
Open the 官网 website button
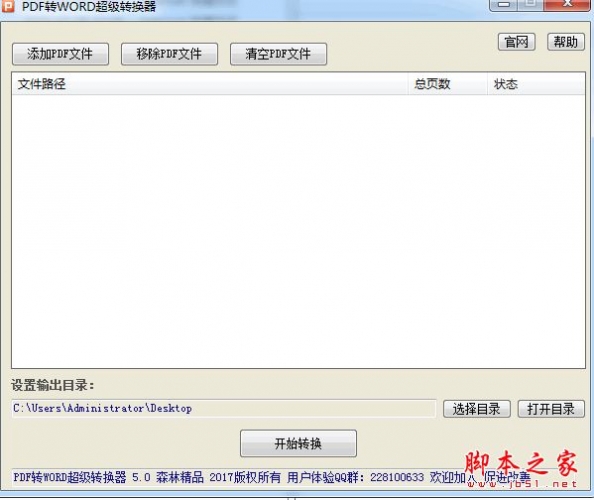coord(516,42)
